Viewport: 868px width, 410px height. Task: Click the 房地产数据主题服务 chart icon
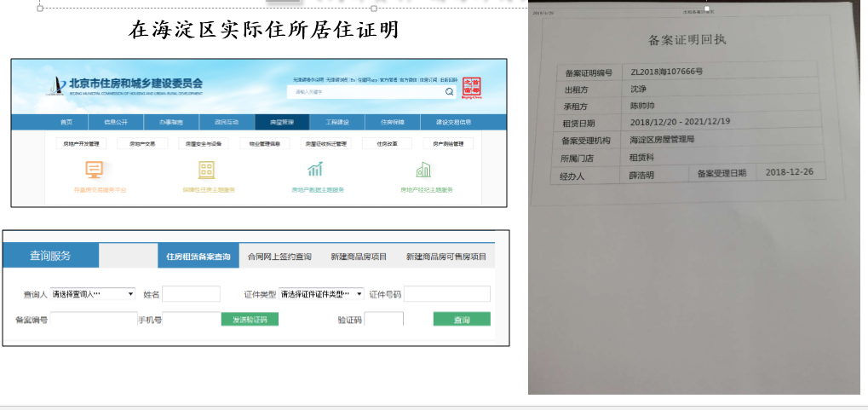[314, 170]
